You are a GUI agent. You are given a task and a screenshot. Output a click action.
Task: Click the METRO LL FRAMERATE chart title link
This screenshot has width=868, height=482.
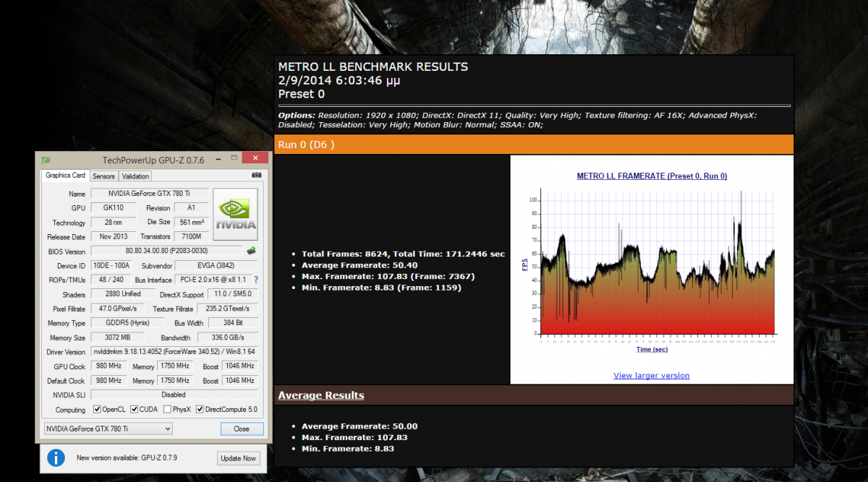click(652, 176)
